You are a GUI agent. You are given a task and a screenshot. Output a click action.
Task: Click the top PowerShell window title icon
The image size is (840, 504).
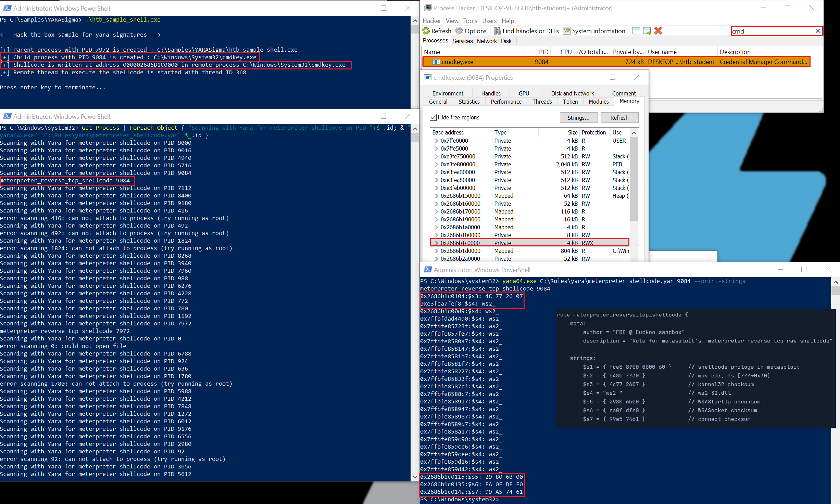click(7, 8)
